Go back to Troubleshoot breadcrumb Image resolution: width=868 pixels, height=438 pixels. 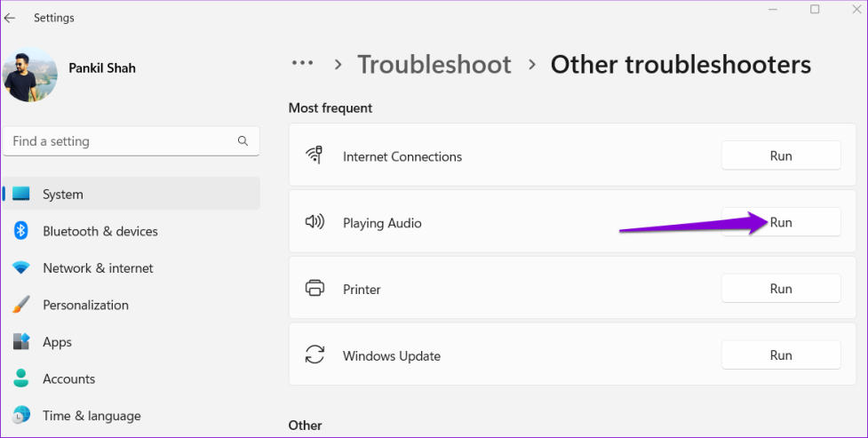click(434, 65)
